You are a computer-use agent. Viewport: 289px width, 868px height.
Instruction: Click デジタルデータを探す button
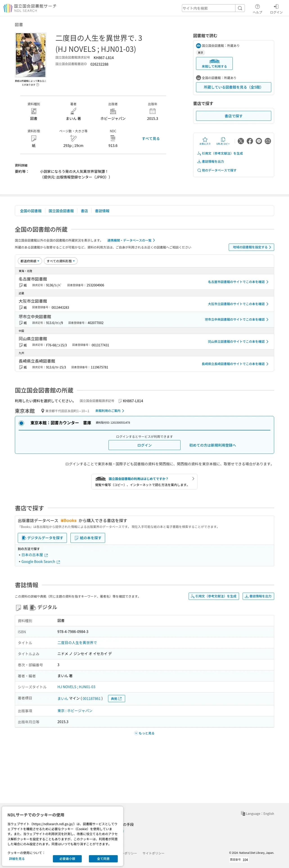pos(42,538)
